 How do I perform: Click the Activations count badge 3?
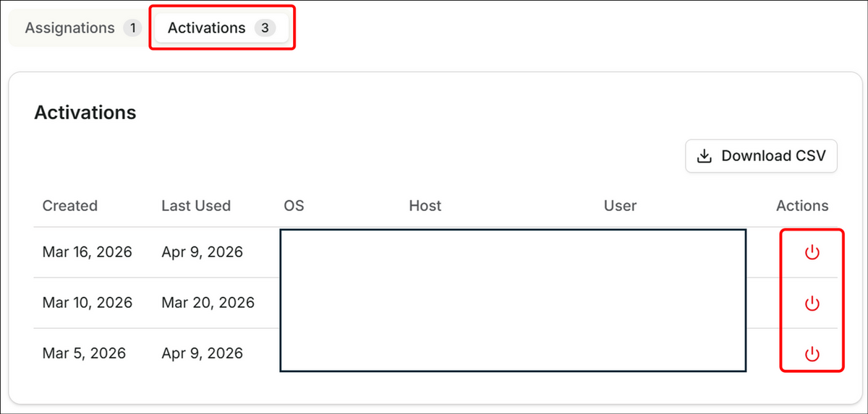click(265, 28)
